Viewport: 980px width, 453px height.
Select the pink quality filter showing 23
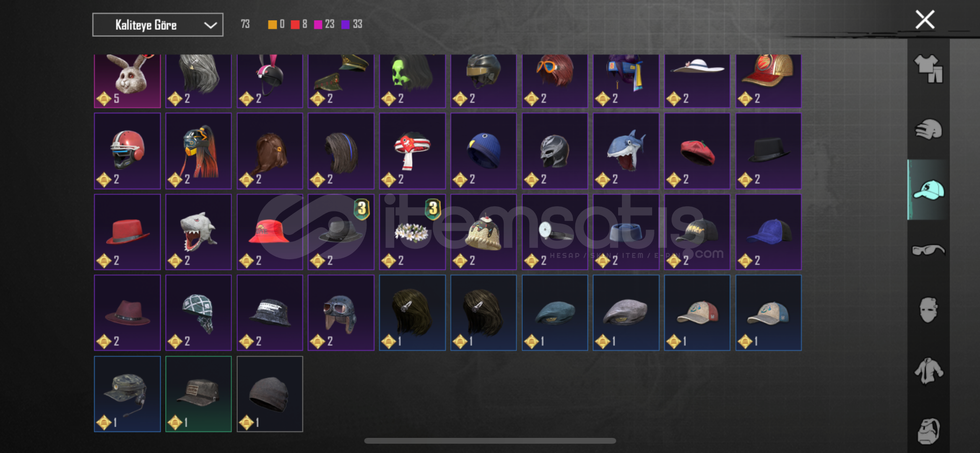click(324, 24)
